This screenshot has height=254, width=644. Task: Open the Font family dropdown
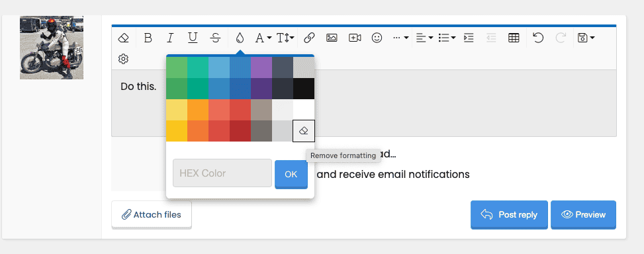pos(263,38)
